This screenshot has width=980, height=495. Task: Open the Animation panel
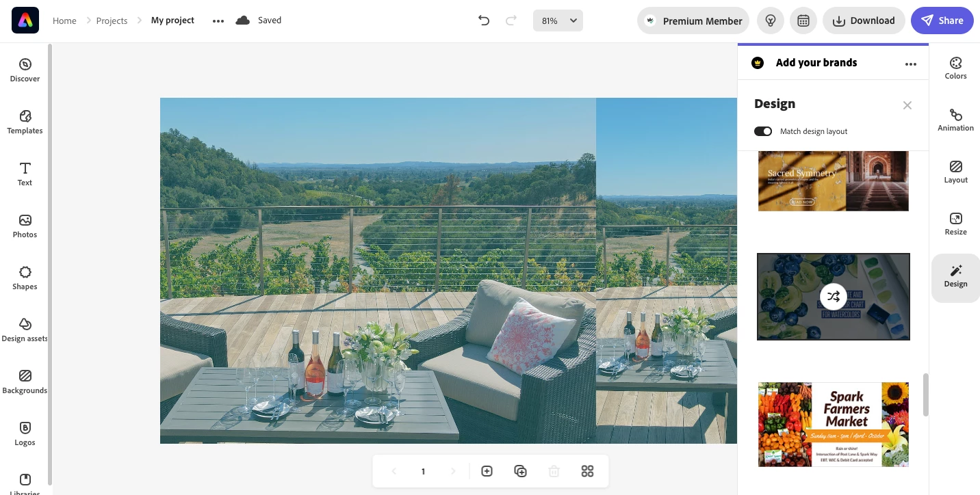tap(955, 120)
